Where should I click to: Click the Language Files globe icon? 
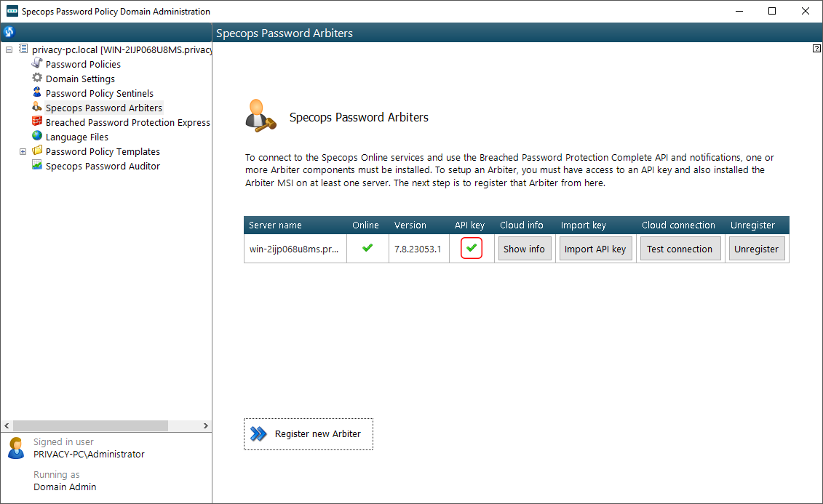(36, 136)
